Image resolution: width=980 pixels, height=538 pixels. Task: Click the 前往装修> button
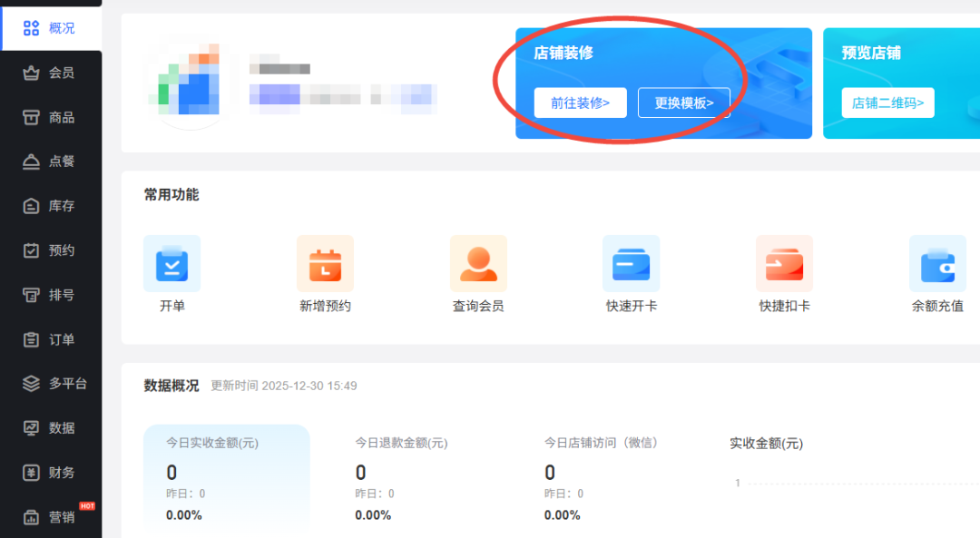point(580,103)
